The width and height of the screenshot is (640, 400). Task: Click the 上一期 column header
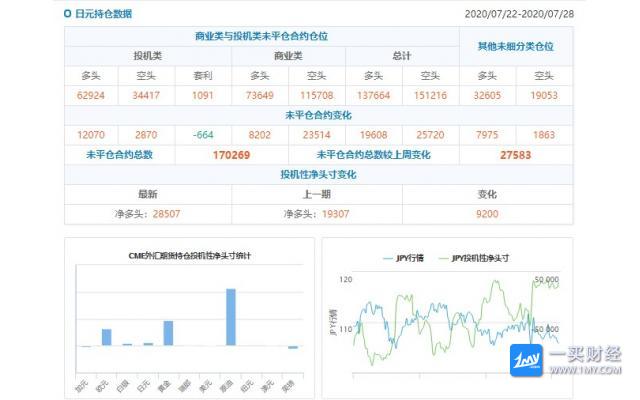click(317, 194)
